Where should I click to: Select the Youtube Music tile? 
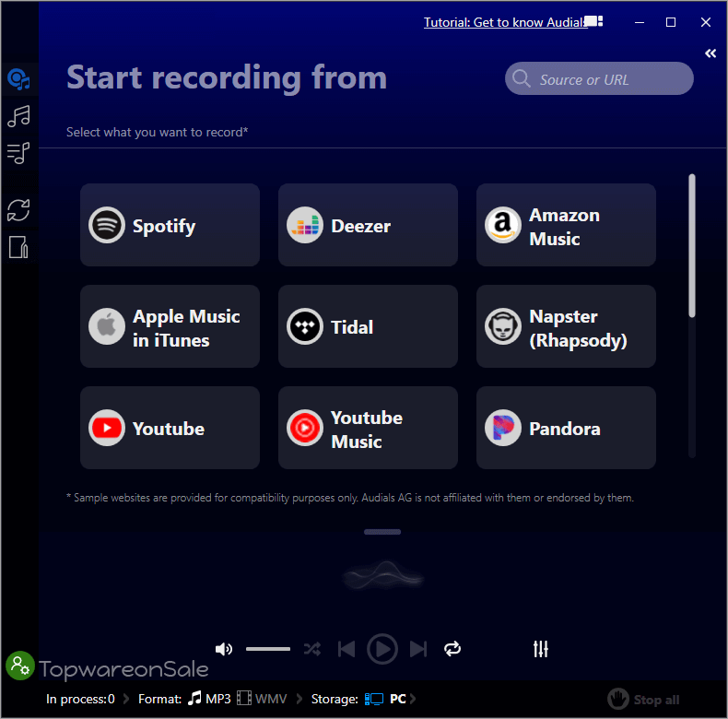(x=368, y=428)
